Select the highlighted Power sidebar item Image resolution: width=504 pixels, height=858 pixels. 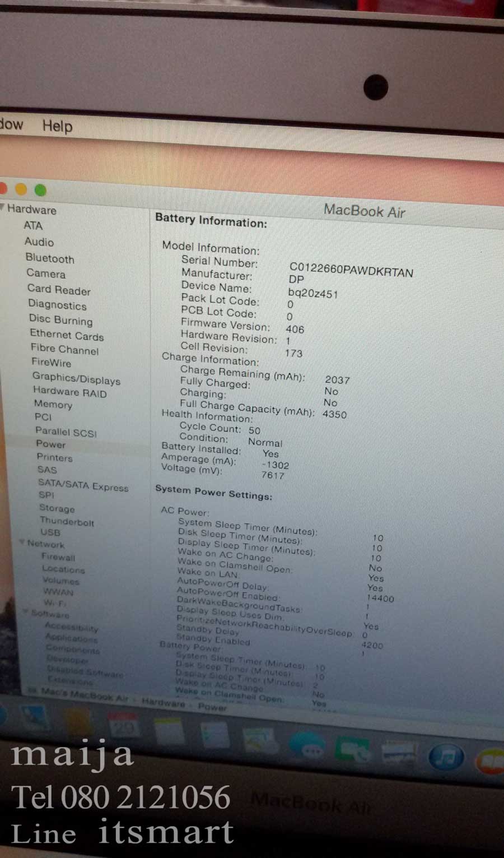[51, 444]
